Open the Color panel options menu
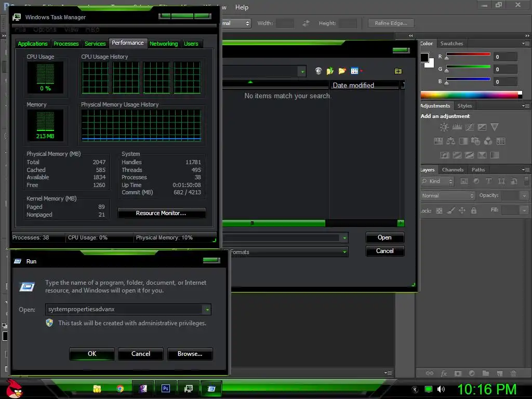This screenshot has height=399, width=532. (526, 44)
